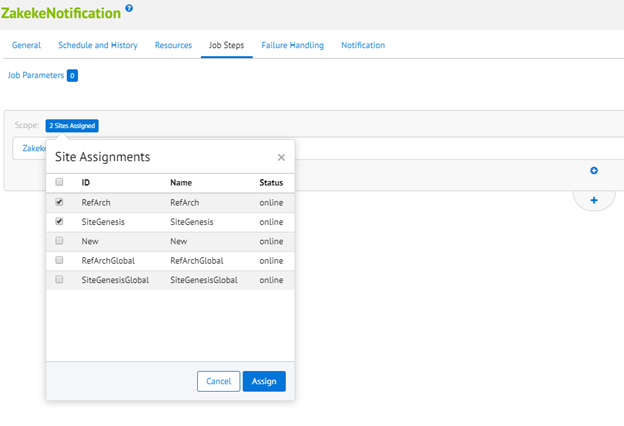This screenshot has height=426, width=624.
Task: Click the SiteGenesisGlobal name cell
Action: pyautogui.click(x=204, y=280)
